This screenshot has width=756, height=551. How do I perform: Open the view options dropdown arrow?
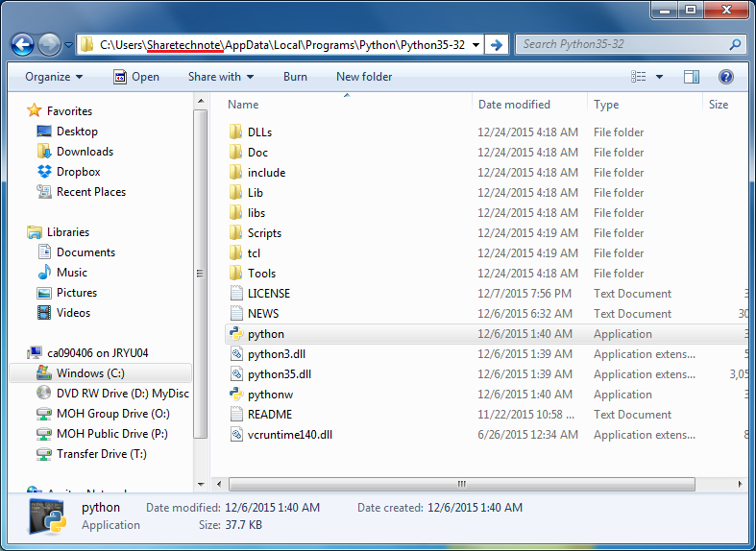point(659,77)
